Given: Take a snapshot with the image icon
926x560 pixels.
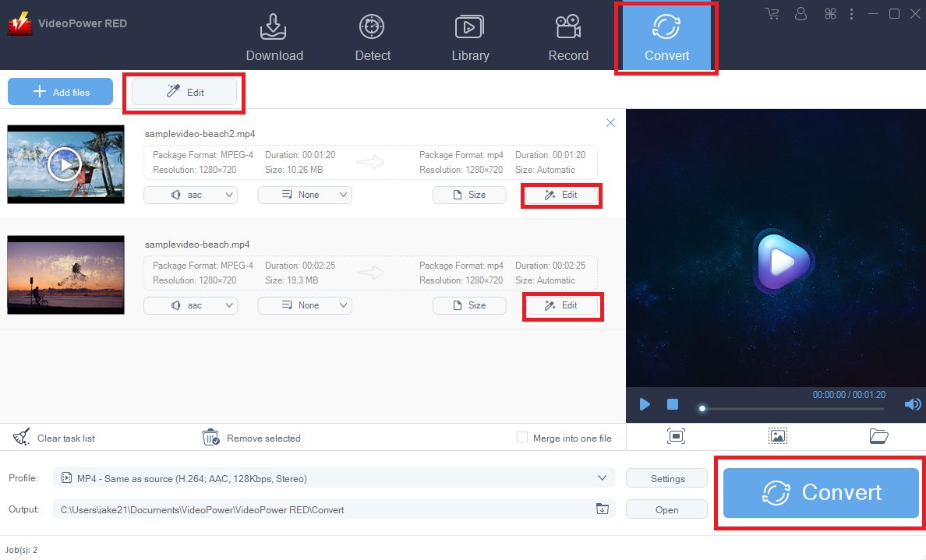Looking at the screenshot, I should tap(777, 436).
